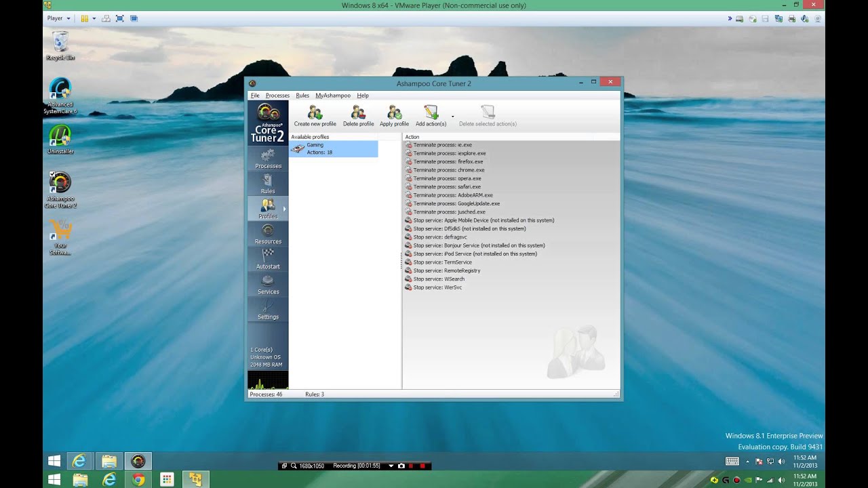The width and height of the screenshot is (868, 488).
Task: Select the Gaming profile entry
Action: click(334, 149)
